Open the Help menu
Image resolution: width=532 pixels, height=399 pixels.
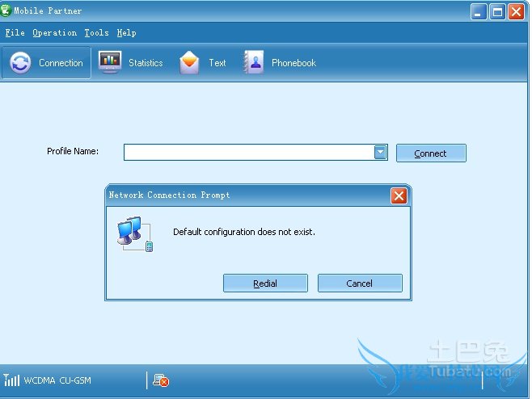point(127,32)
